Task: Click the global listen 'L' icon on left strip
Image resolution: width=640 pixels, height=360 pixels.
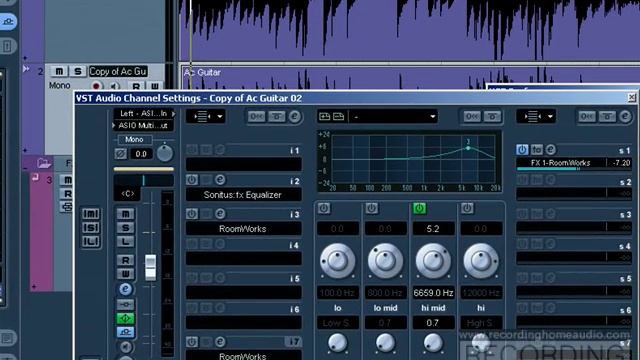Action: coord(91,242)
